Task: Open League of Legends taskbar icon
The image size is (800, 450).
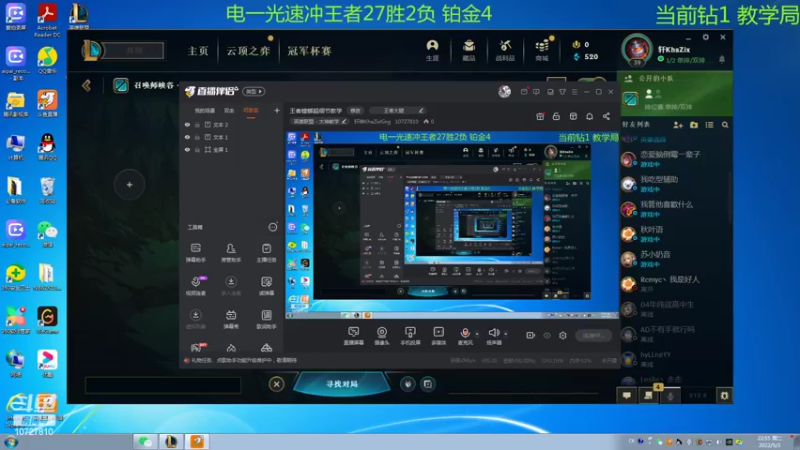Action: (171, 441)
